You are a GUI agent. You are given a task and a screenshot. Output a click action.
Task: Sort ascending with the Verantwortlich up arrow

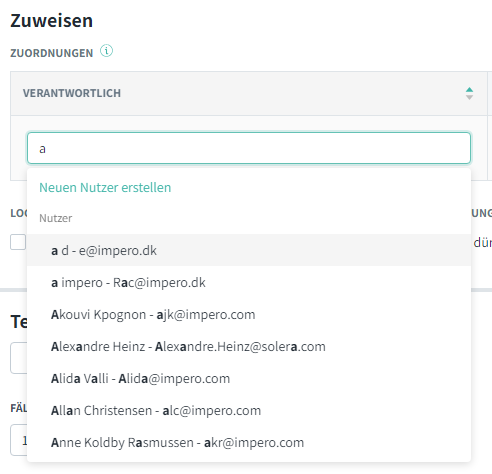(x=469, y=90)
